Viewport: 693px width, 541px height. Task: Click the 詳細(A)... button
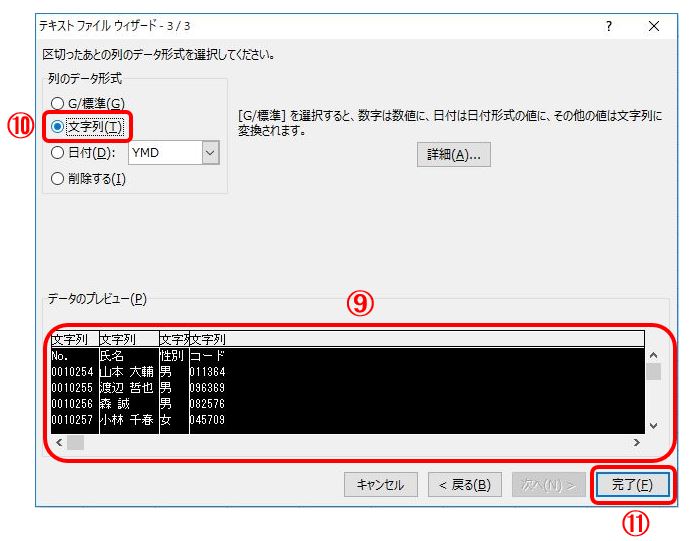click(453, 154)
